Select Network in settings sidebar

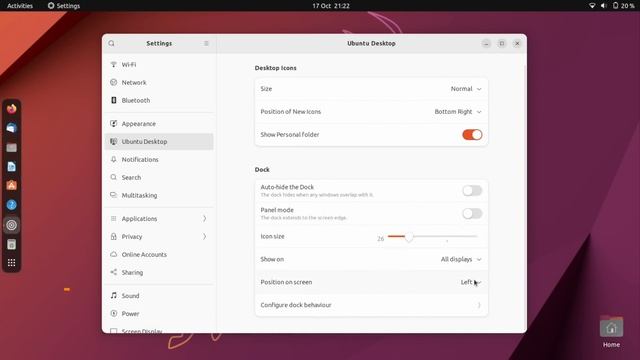click(159, 82)
